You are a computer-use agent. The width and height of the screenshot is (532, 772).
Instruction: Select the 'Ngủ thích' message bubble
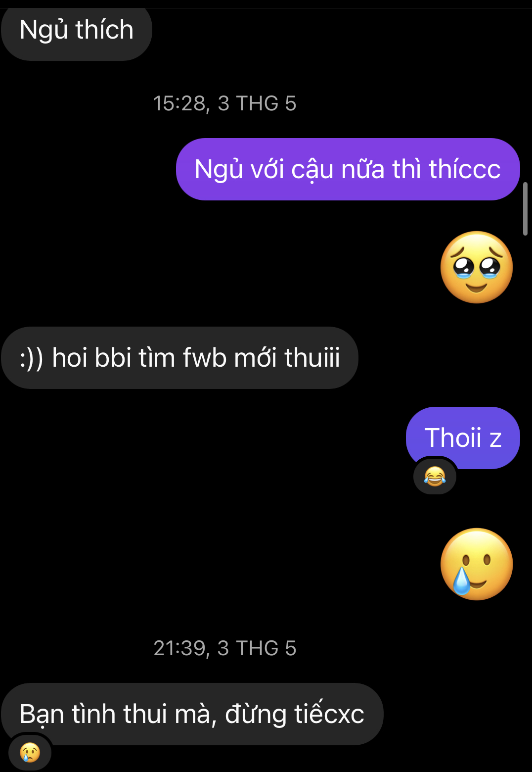click(x=77, y=30)
